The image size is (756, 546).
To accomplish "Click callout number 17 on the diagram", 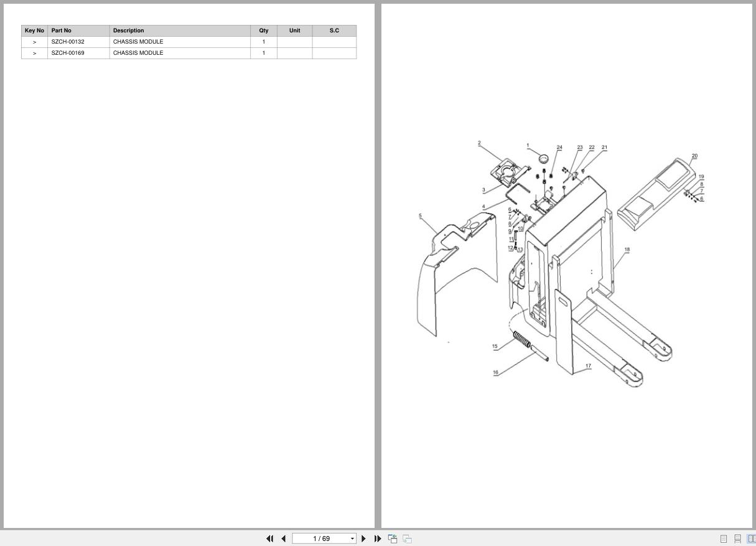I will coord(588,367).
